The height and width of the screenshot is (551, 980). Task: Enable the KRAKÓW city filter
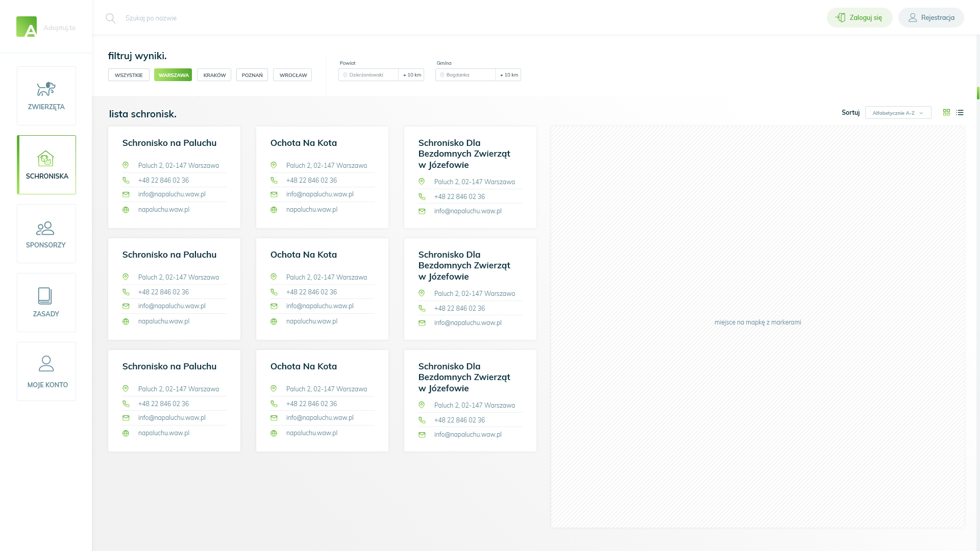coord(214,74)
